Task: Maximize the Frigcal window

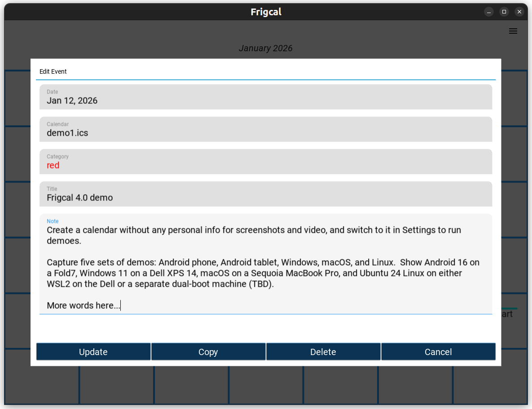Action: click(x=504, y=12)
